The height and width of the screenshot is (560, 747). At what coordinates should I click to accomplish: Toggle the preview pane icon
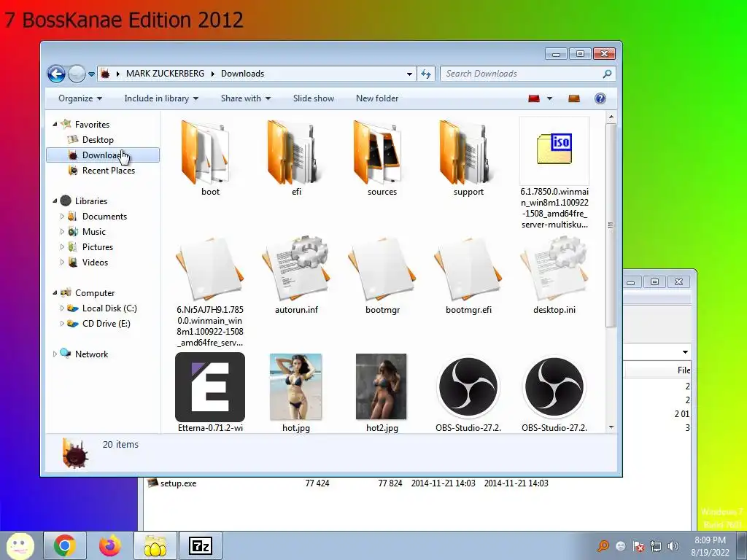coord(574,98)
